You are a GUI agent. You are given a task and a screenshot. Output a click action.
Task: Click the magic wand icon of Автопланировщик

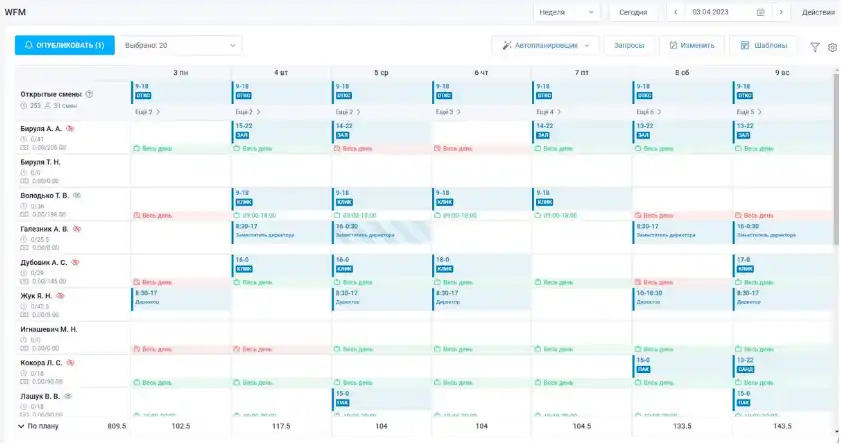tap(506, 46)
